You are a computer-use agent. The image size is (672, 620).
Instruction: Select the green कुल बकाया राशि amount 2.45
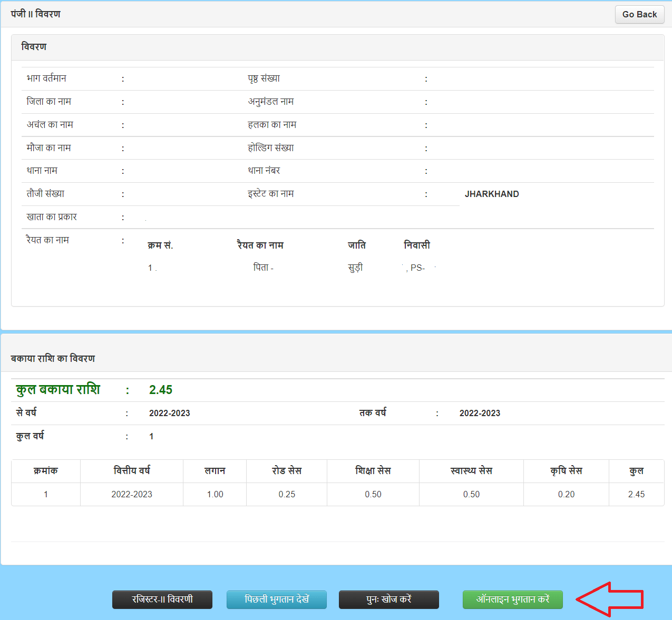(x=161, y=390)
